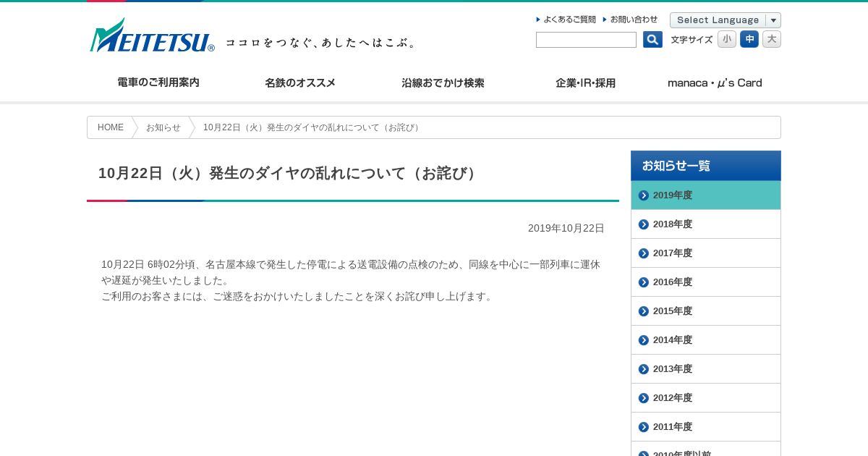868x456 pixels.
Task: Open the 電車のご利用案内 menu
Action: pyautogui.click(x=158, y=83)
